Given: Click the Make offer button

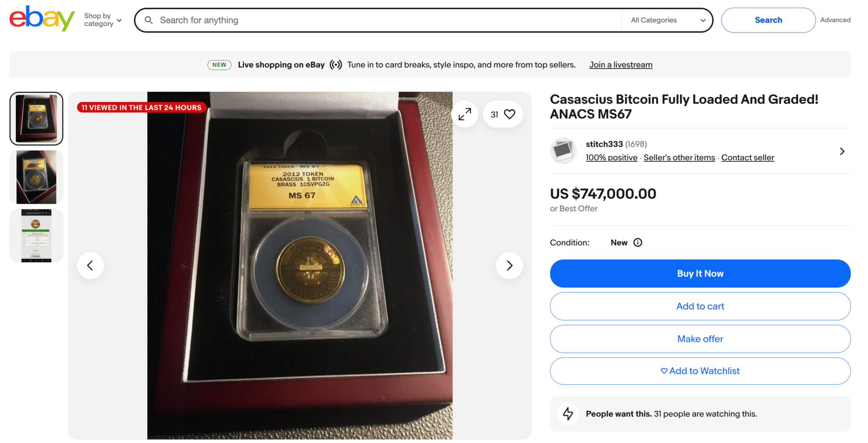Looking at the screenshot, I should point(700,339).
